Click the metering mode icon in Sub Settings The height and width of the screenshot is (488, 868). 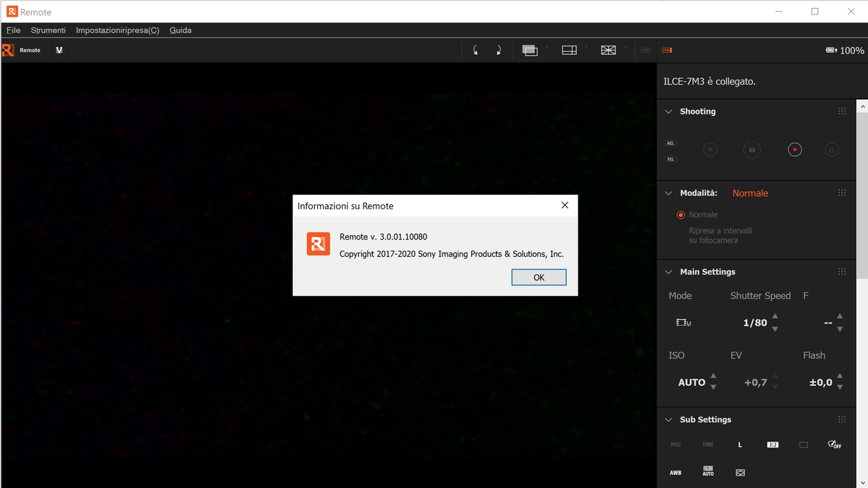coord(740,472)
